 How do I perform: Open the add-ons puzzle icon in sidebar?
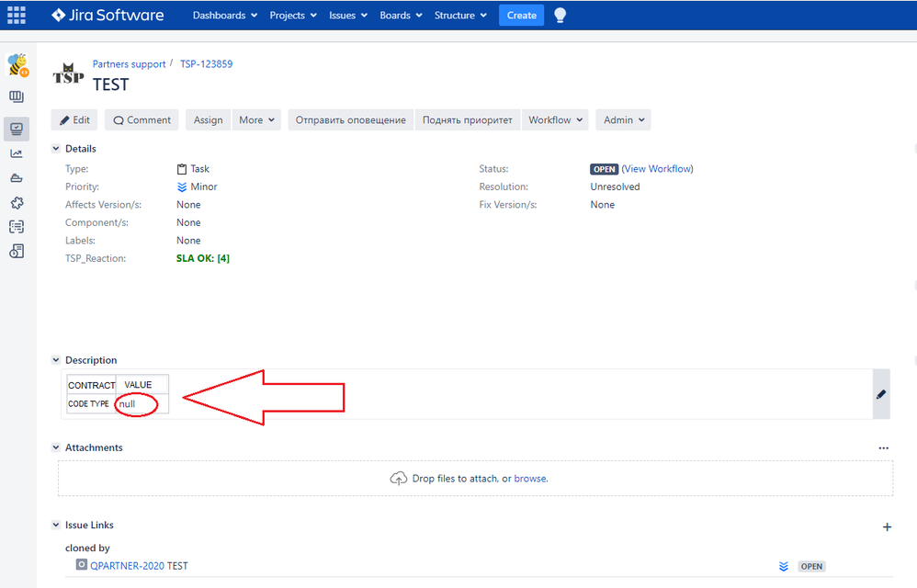coord(17,203)
